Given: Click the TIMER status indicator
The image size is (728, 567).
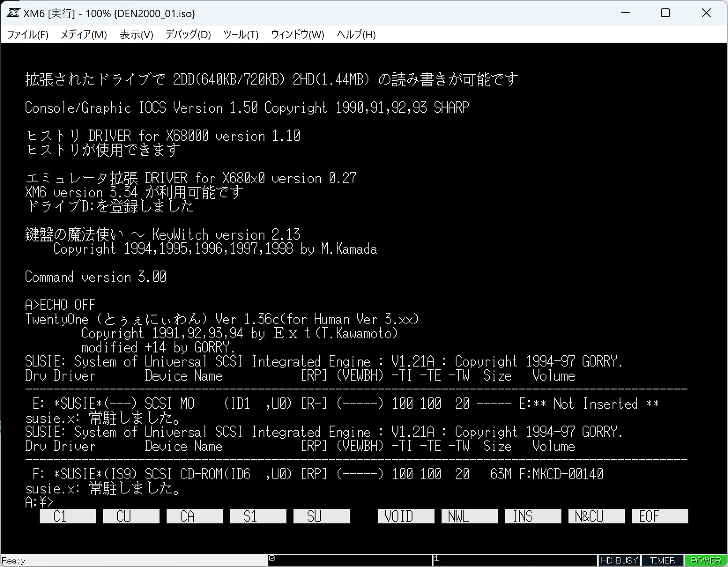Looking at the screenshot, I should 662,560.
